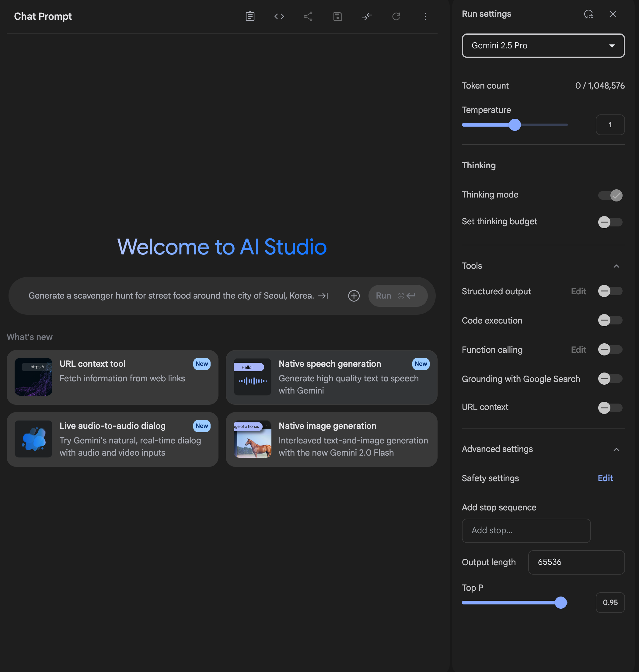Close the Run settings panel
This screenshot has height=672, width=639.
[613, 14]
